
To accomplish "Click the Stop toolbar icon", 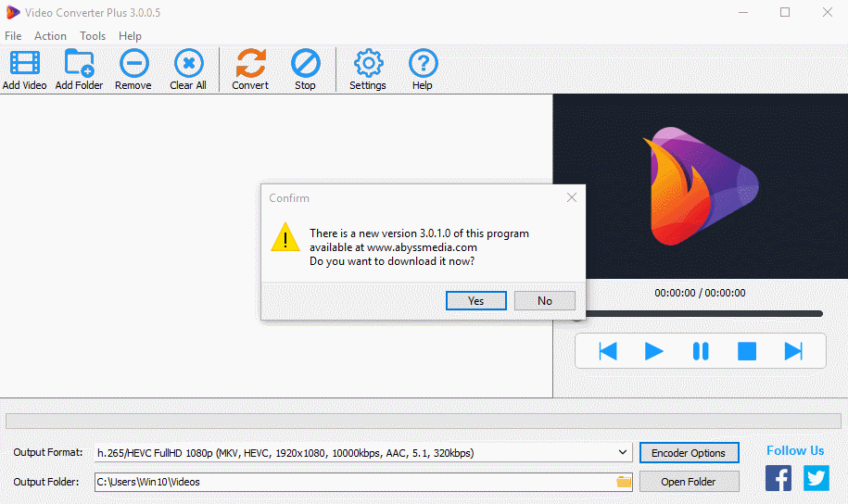I will point(305,65).
